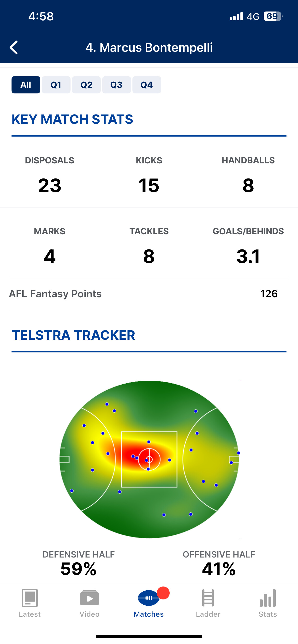Switch filter to Q2

pos(86,85)
